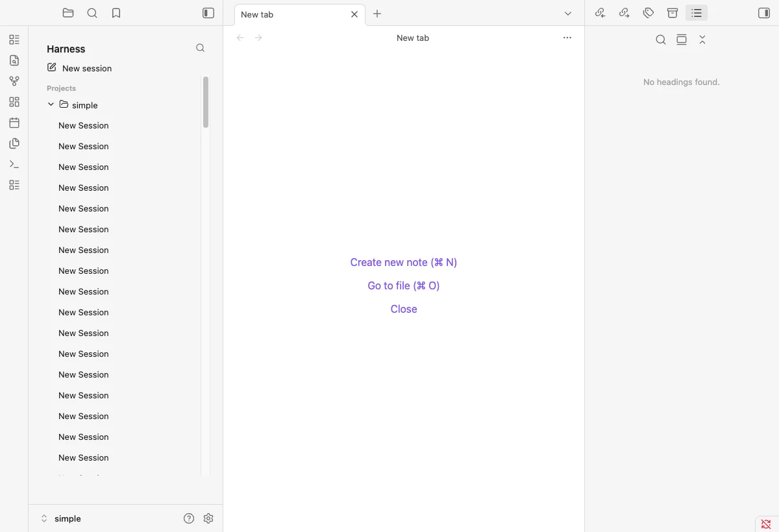Viewport: 779px width, 532px height.
Task: Open the daily note calendar icon
Action: (14, 123)
